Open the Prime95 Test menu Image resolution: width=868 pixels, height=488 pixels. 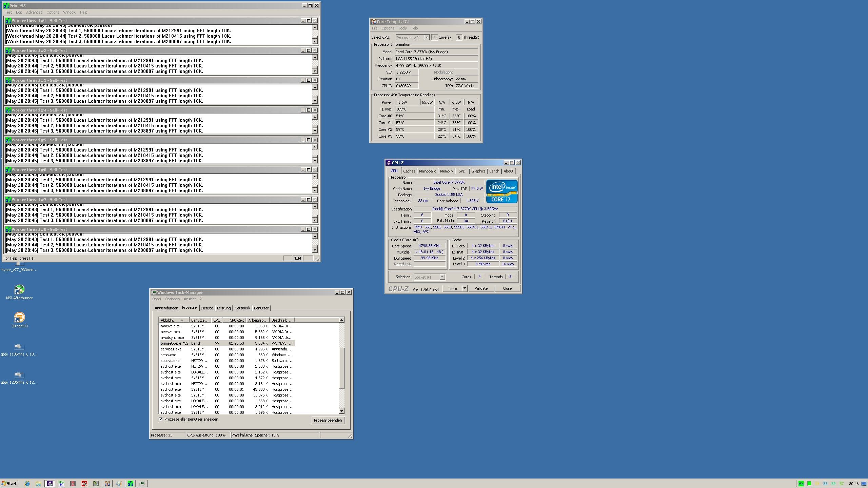point(8,12)
